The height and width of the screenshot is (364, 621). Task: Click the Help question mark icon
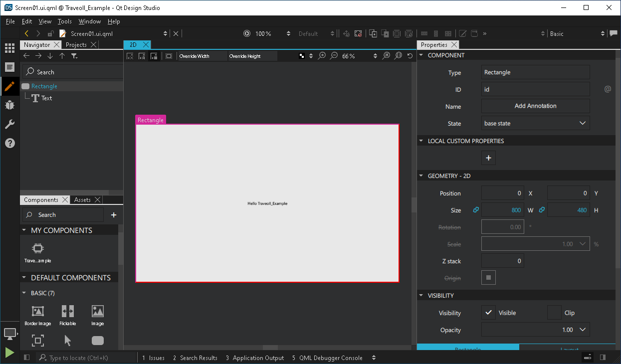point(9,143)
